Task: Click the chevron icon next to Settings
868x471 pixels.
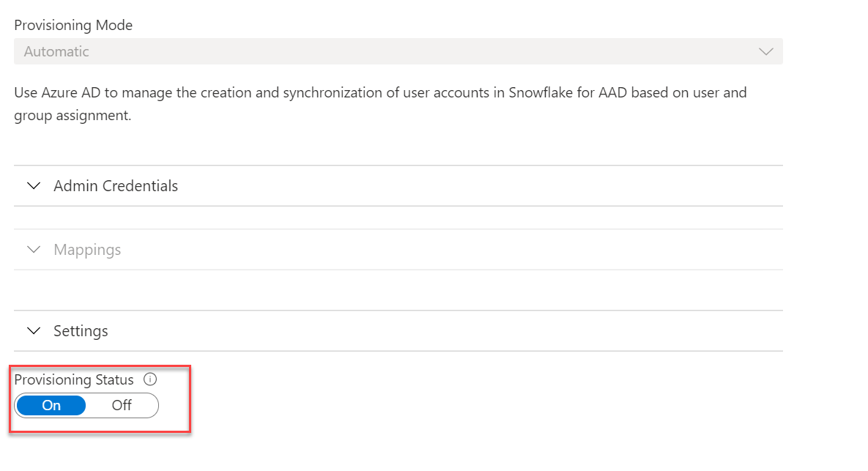Action: tap(34, 331)
